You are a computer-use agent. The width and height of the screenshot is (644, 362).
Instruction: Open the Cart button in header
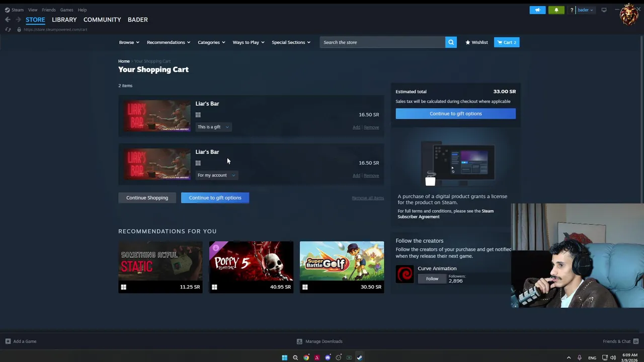507,42
